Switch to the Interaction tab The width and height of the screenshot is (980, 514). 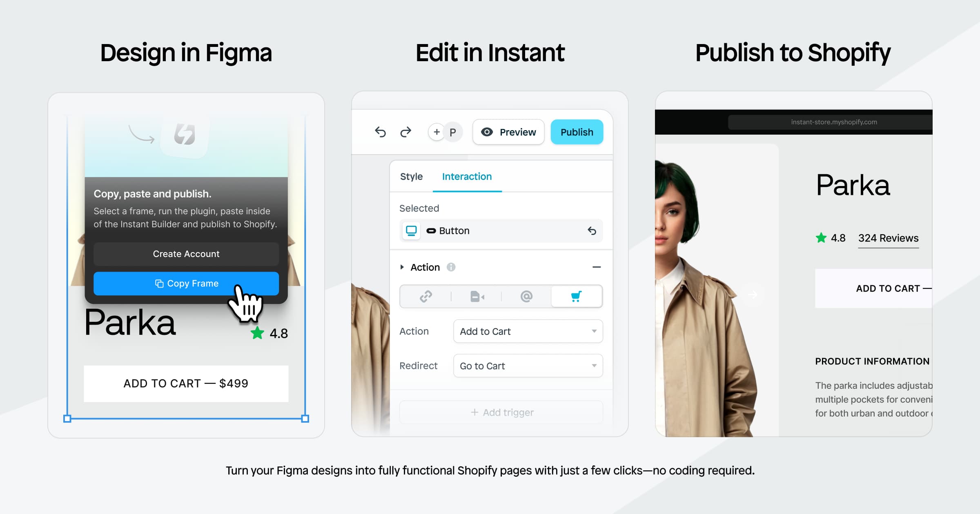pos(467,176)
